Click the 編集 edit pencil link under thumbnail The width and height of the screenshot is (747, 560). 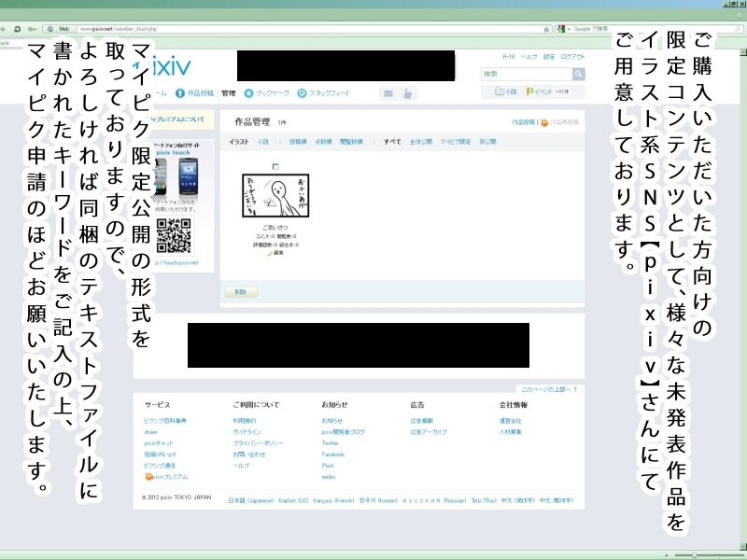point(275,253)
